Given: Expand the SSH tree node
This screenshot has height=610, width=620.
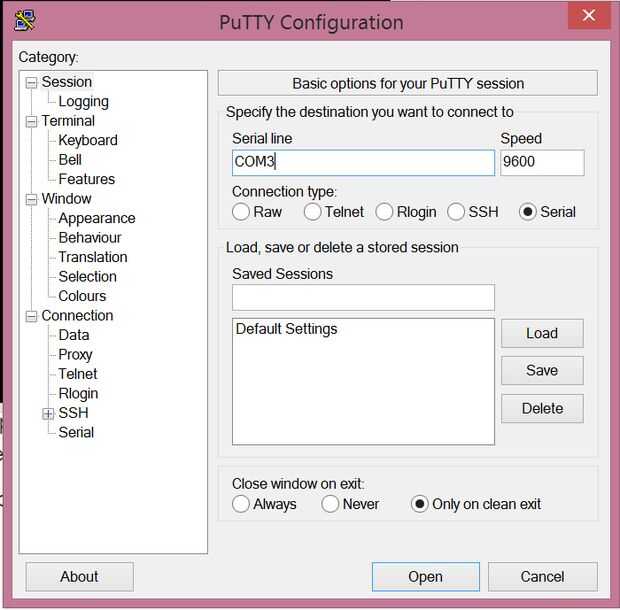Looking at the screenshot, I should (x=48, y=413).
